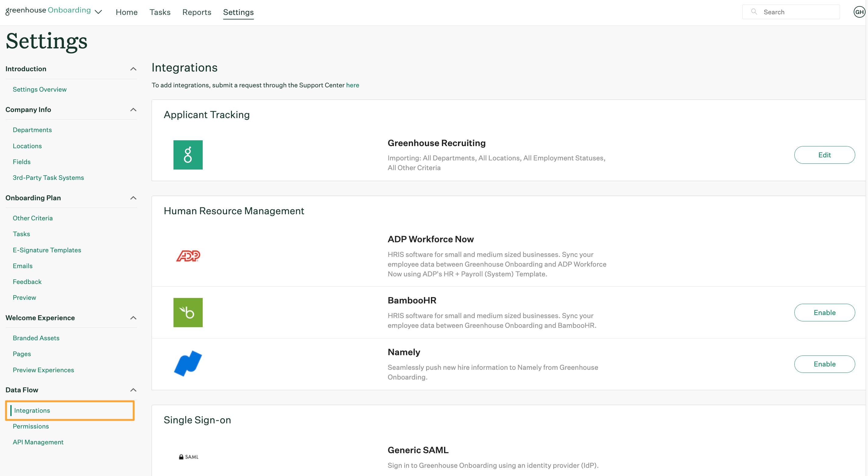Viewport: 868px width, 476px height.
Task: Open the Tasks tab in top navigation
Action: coord(160,12)
